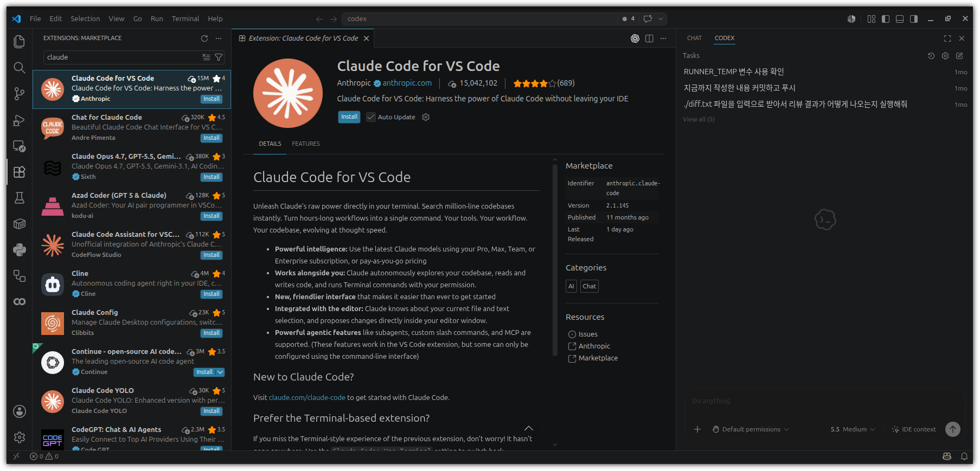
Task: Open the File menu
Action: pyautogui.click(x=35, y=19)
